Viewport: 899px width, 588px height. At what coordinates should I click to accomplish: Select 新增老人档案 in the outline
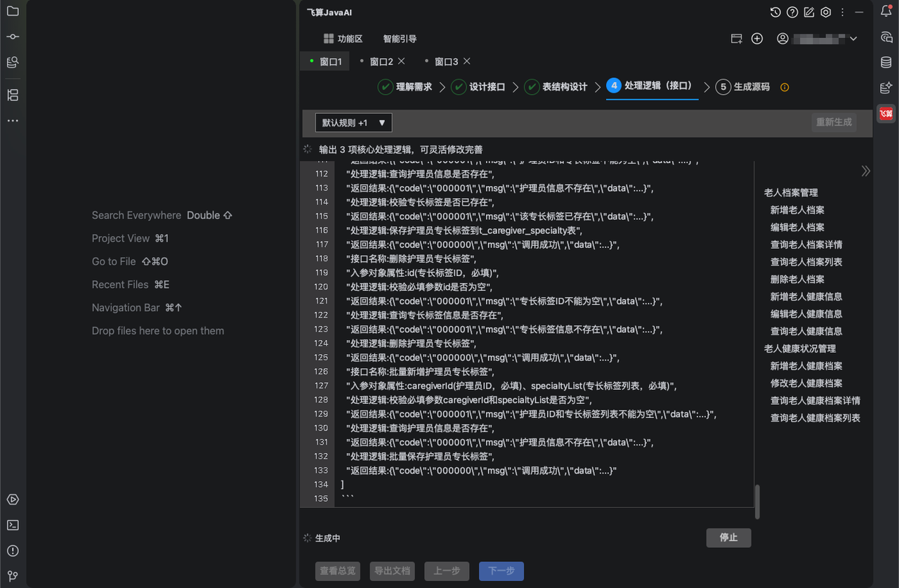tap(797, 210)
